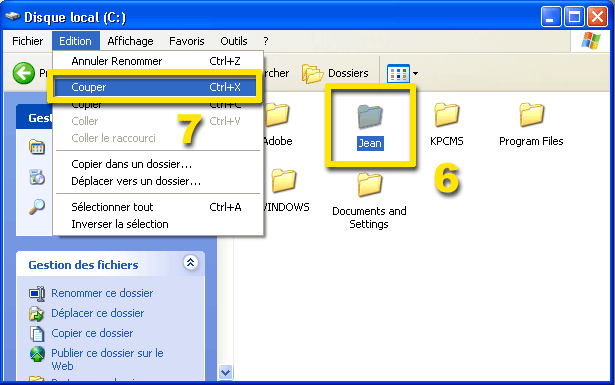Image resolution: width=615 pixels, height=385 pixels.
Task: Click the magnifier search icon in left pane
Action: pos(37,206)
